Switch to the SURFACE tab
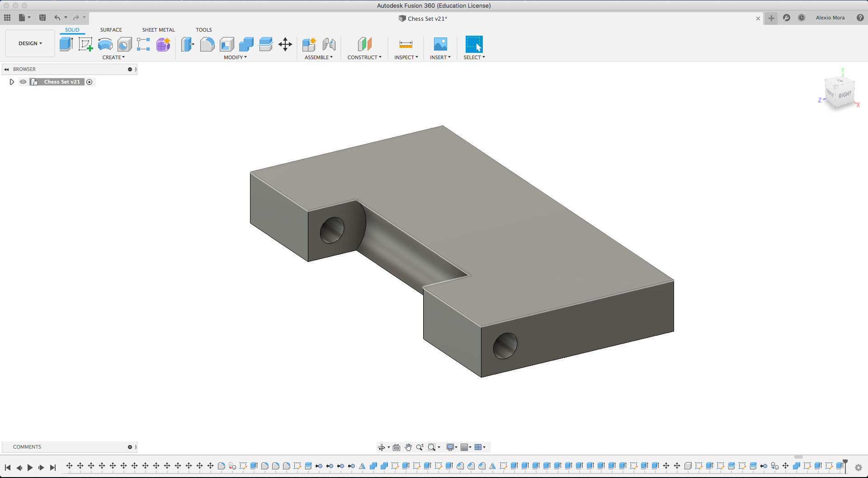 (111, 30)
